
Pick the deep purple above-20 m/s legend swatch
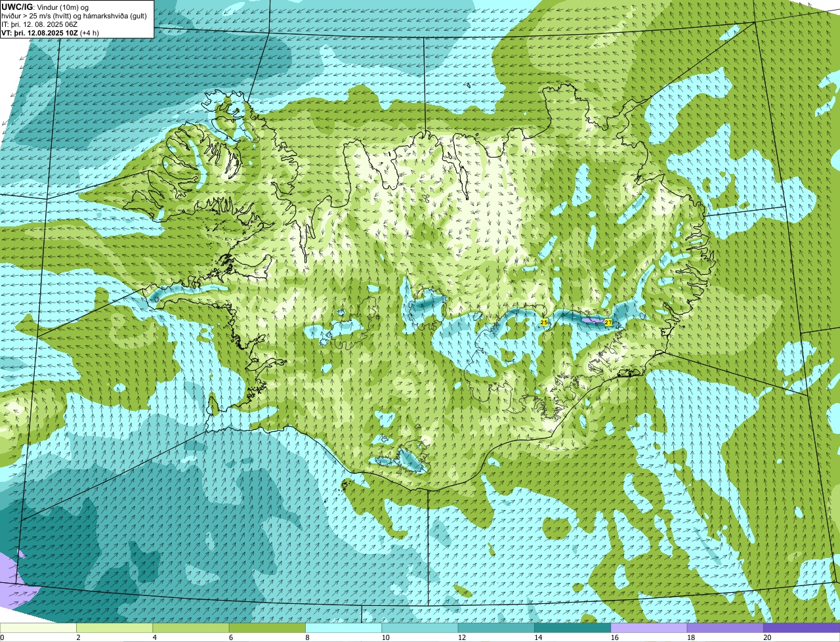pyautogui.click(x=801, y=628)
